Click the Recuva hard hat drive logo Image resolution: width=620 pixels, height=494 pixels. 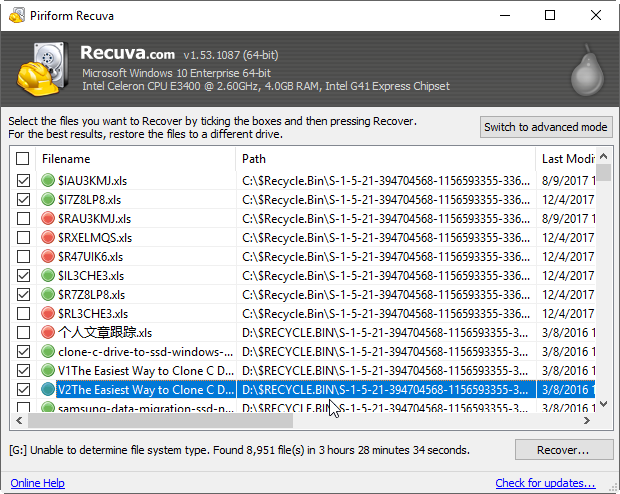42,69
